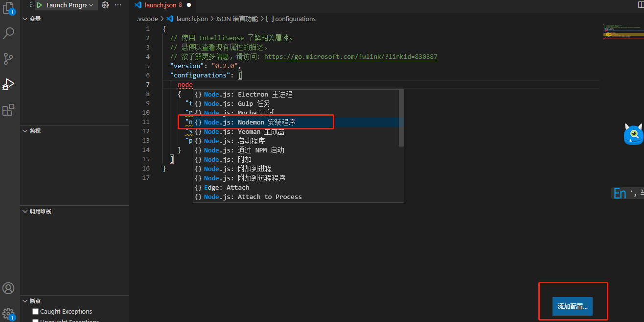Screen dimensions: 644x322
Task: Enable the Caught Exceptions breakpoint
Action: coord(35,311)
